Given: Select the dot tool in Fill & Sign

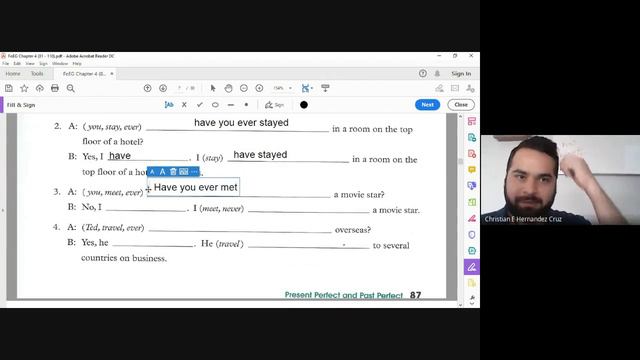Looking at the screenshot, I should pos(246,105).
